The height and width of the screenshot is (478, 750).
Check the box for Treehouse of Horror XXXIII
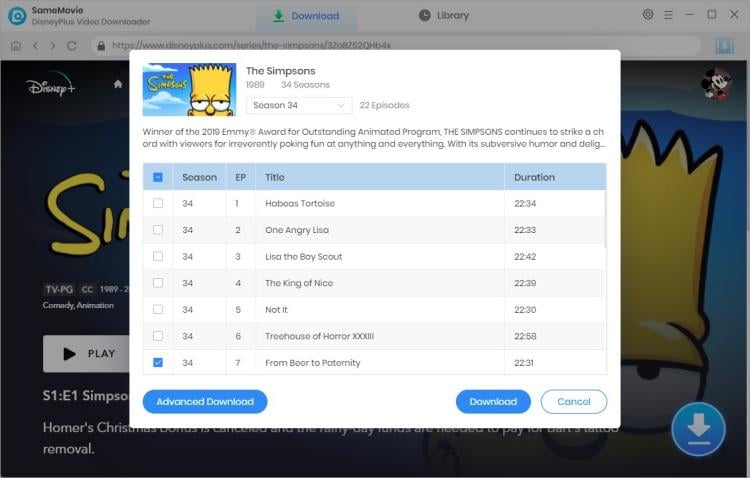[x=158, y=336]
